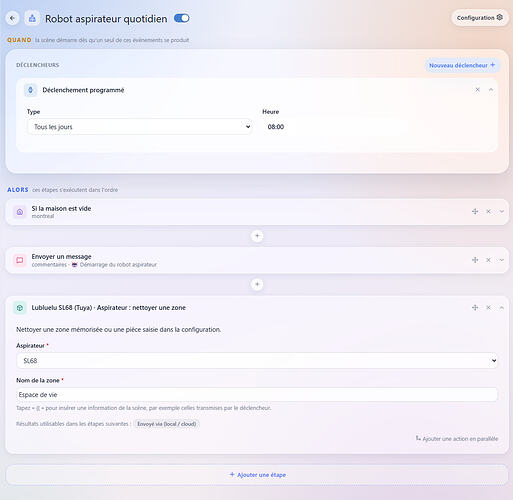Screen dimensions: 513x500
Task: Insert a step after Envoyer un message
Action: 257,284
